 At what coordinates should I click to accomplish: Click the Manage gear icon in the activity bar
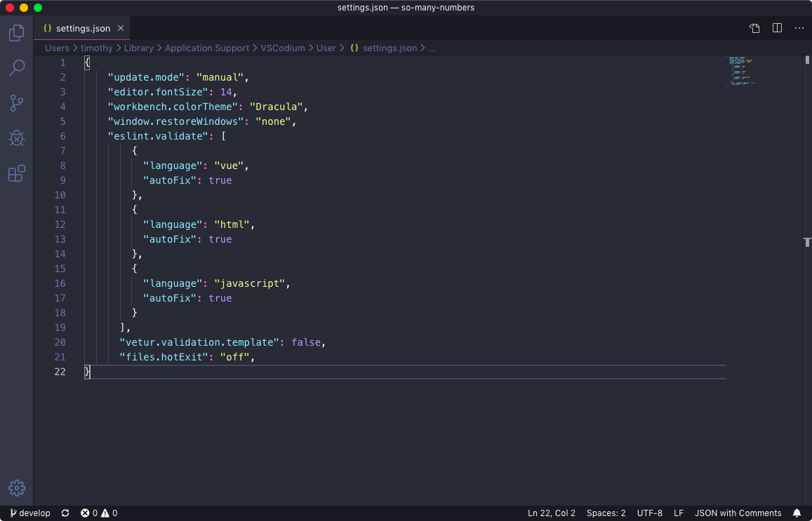[x=16, y=487]
